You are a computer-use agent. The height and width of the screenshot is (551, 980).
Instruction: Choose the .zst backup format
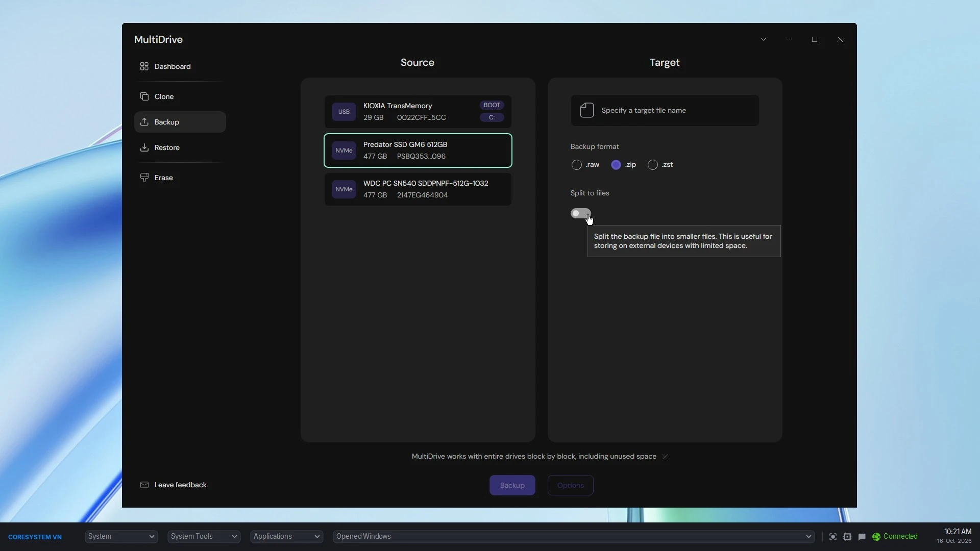point(652,165)
